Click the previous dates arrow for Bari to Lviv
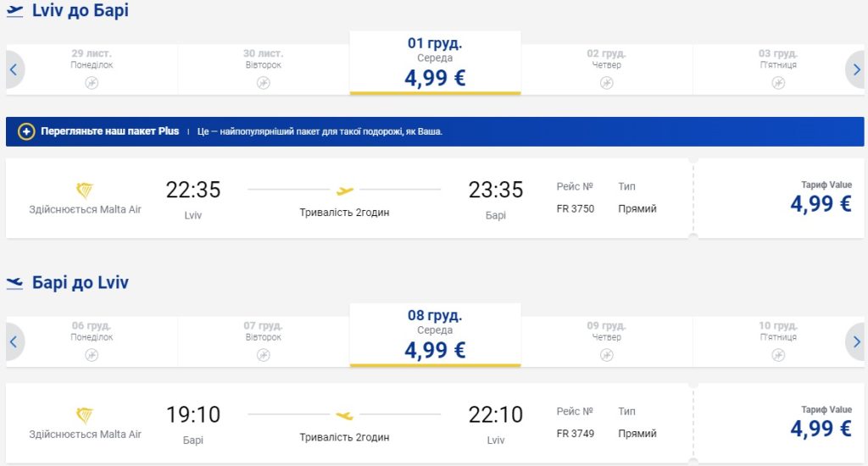The height and width of the screenshot is (466, 868). [x=14, y=342]
